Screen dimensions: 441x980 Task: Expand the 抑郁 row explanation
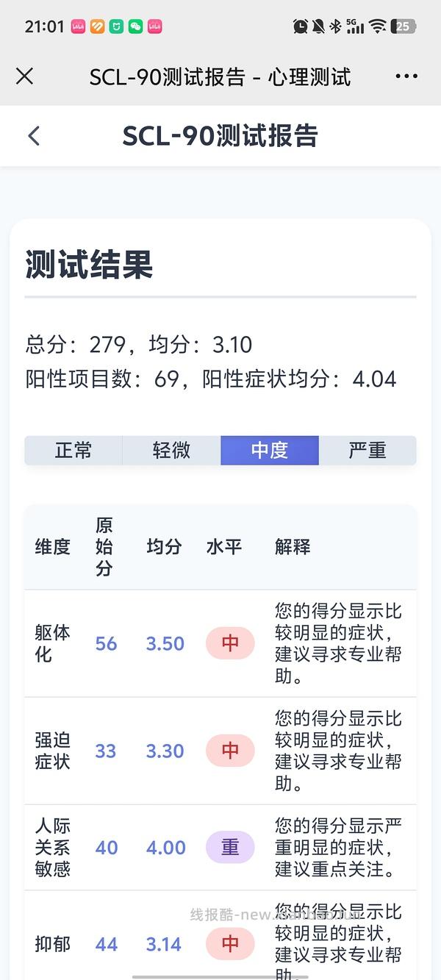pos(52,944)
